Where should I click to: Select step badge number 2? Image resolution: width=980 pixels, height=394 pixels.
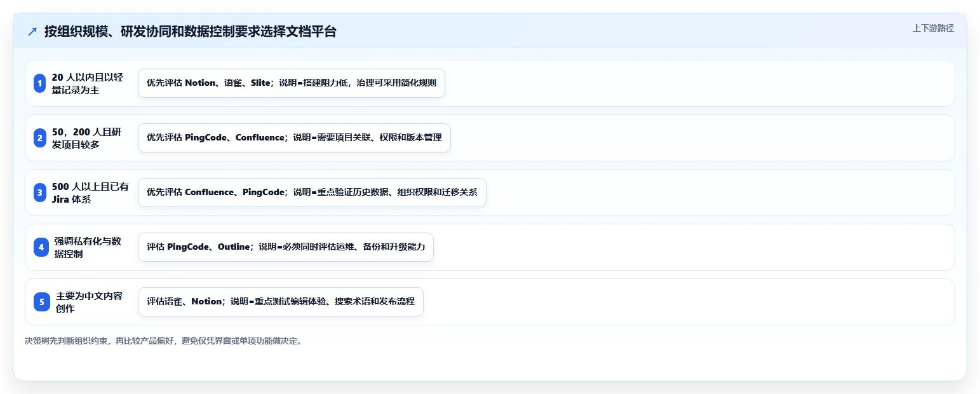40,138
